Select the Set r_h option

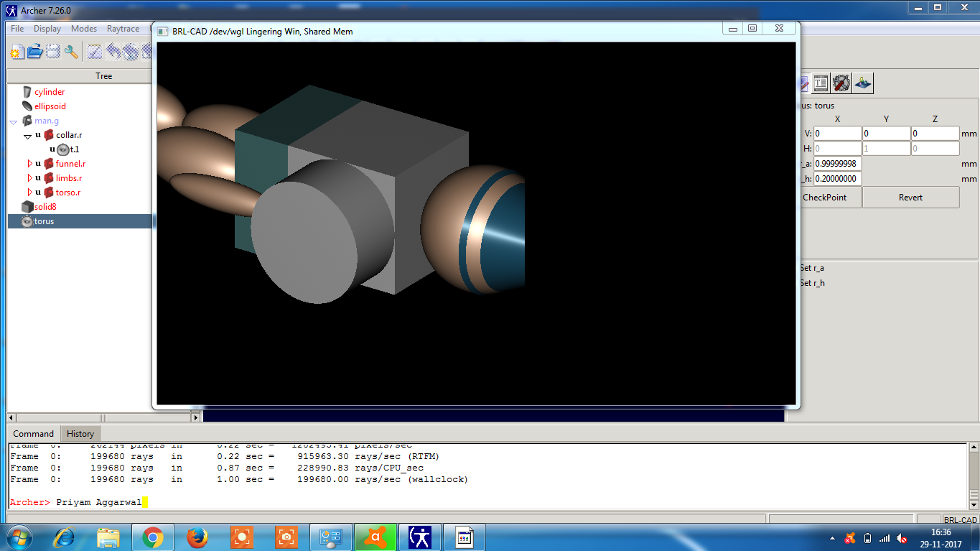[812, 283]
